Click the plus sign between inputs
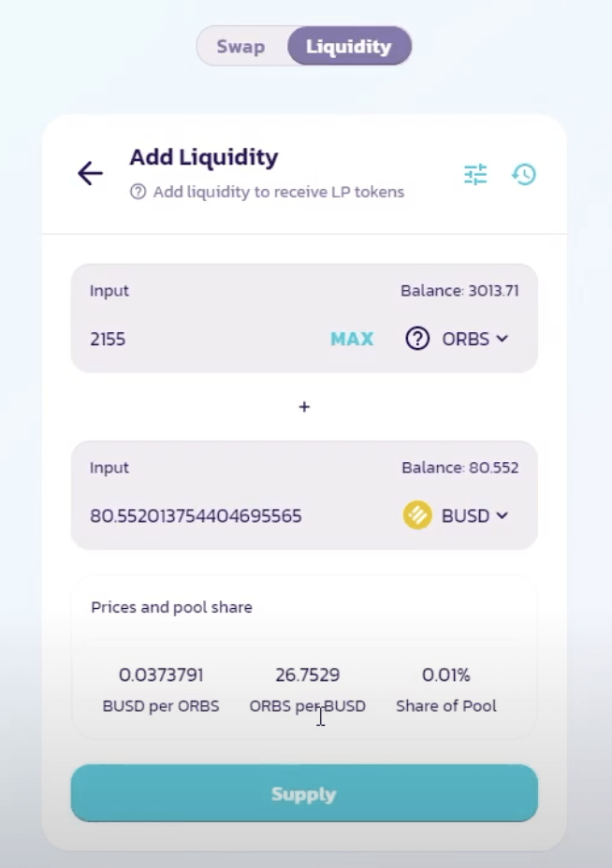The width and height of the screenshot is (612, 868). (304, 407)
